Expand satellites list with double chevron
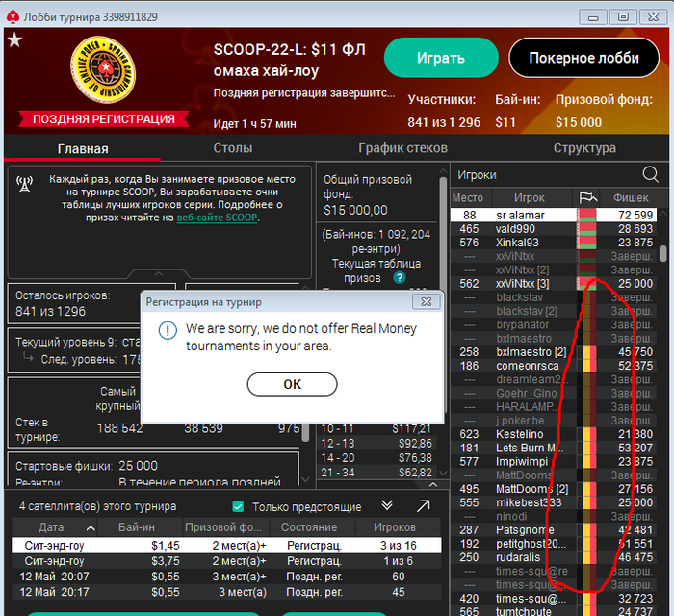This screenshot has height=616, width=674. (x=387, y=505)
